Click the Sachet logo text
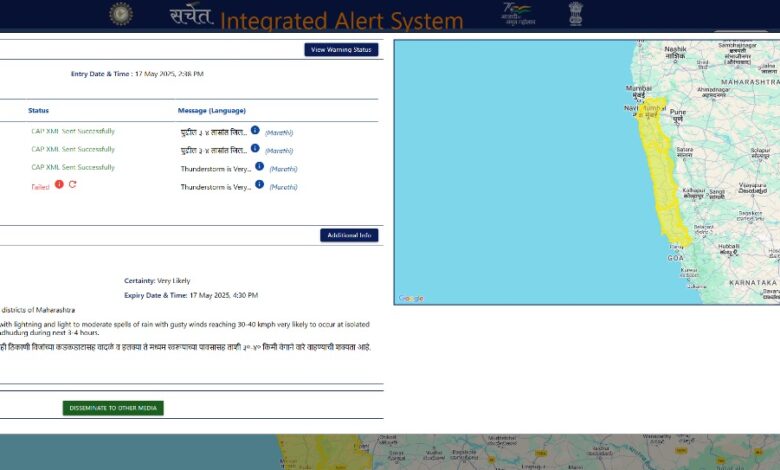This screenshot has width=780, height=470. coord(191,15)
